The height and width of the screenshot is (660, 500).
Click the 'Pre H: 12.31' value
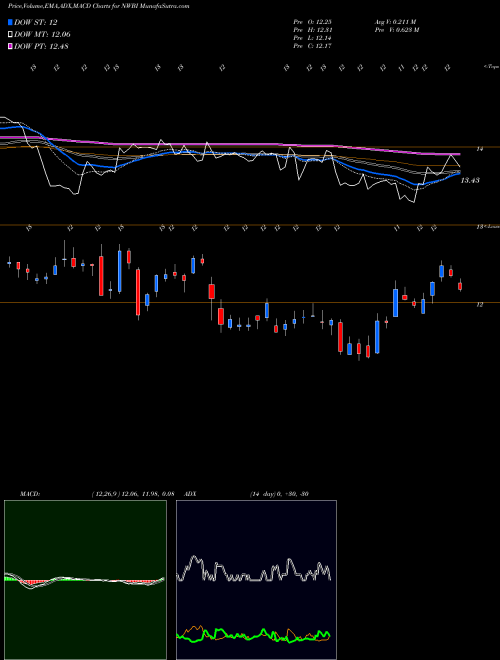(x=313, y=30)
